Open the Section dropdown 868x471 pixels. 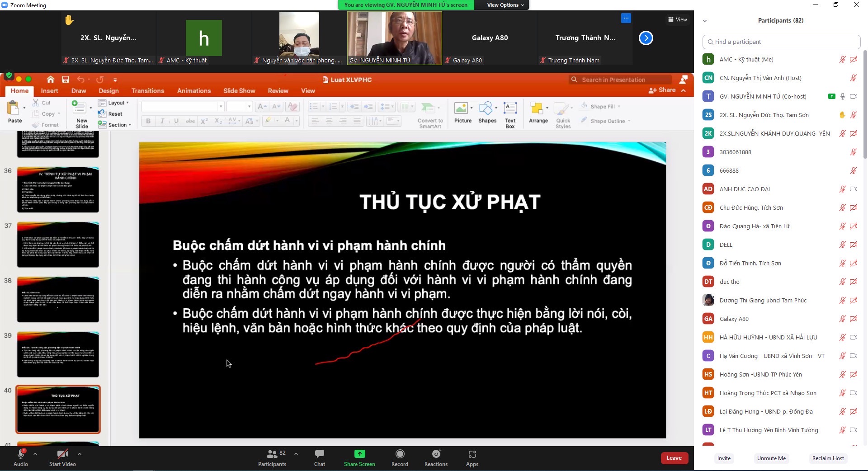pos(115,125)
